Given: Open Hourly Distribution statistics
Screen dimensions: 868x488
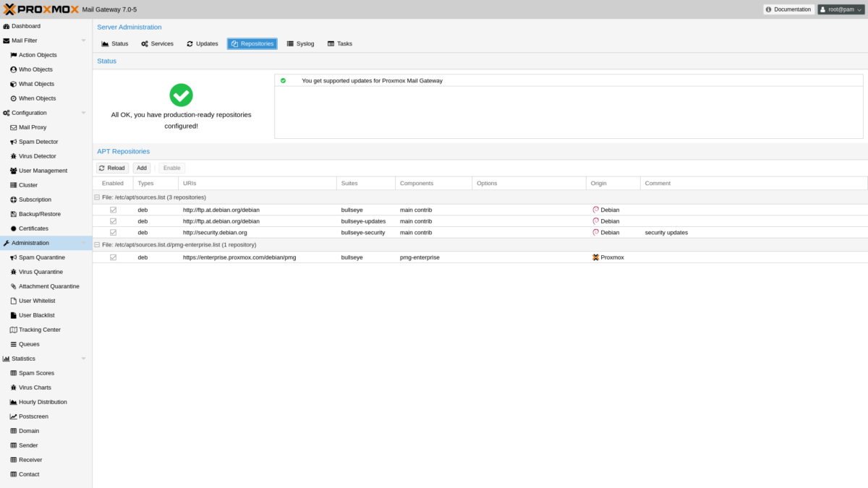Looking at the screenshot, I should pyautogui.click(x=40, y=402).
